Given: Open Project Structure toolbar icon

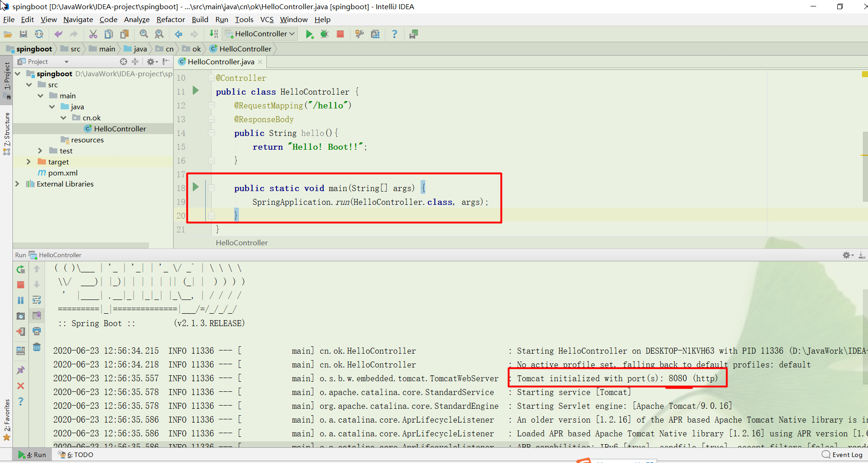Looking at the screenshot, I should 375,34.
